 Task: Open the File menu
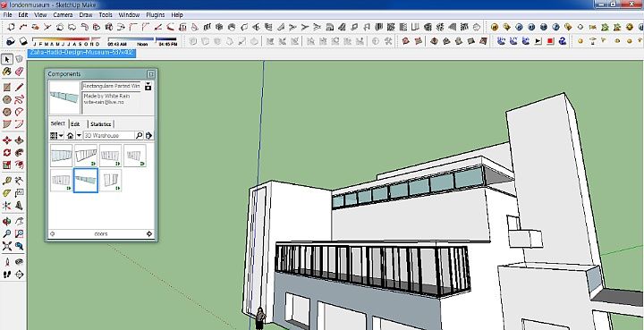[7, 15]
